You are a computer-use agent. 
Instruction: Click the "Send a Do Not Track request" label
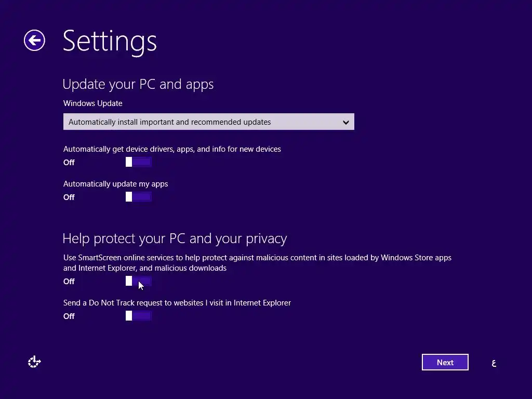[x=177, y=303]
